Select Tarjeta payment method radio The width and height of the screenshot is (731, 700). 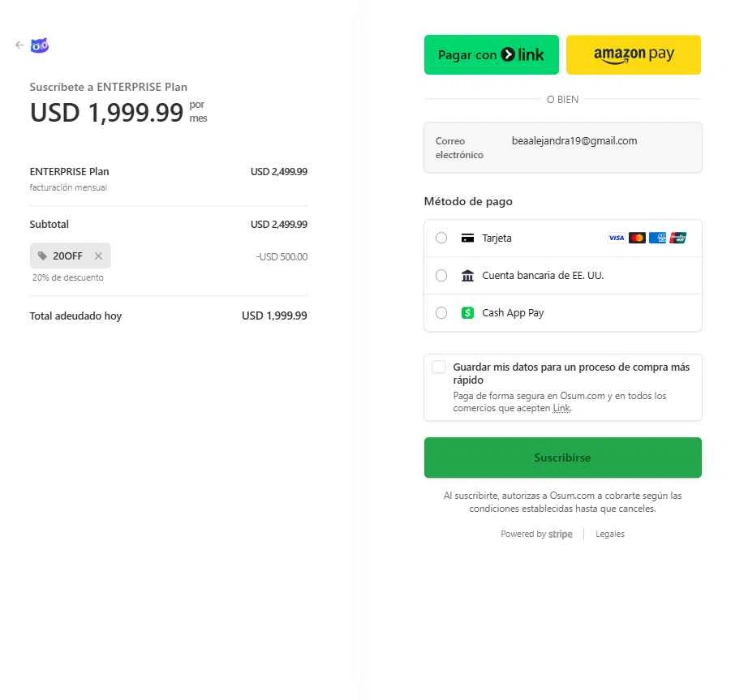[x=441, y=238]
